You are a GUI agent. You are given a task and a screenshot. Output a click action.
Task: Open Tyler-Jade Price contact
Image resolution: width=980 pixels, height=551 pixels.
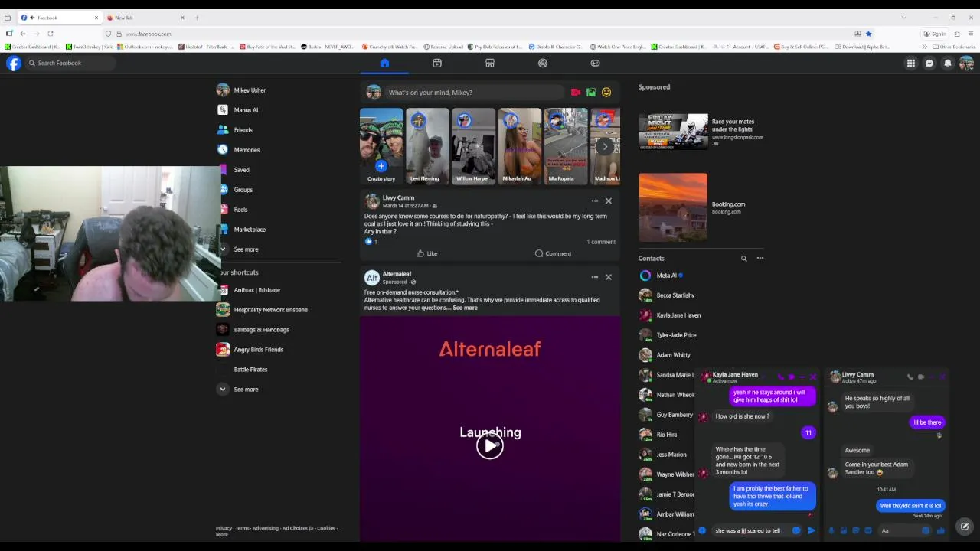[676, 335]
